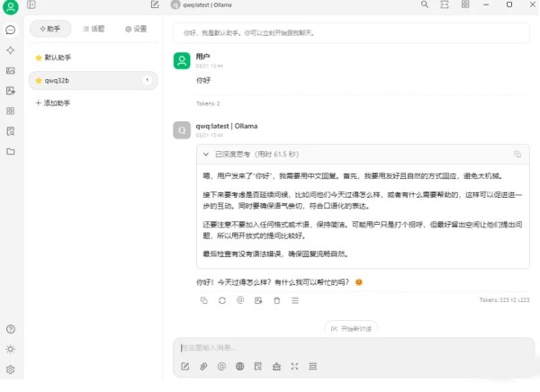
Task: Click the 开始新对话 button
Action: coord(351,328)
